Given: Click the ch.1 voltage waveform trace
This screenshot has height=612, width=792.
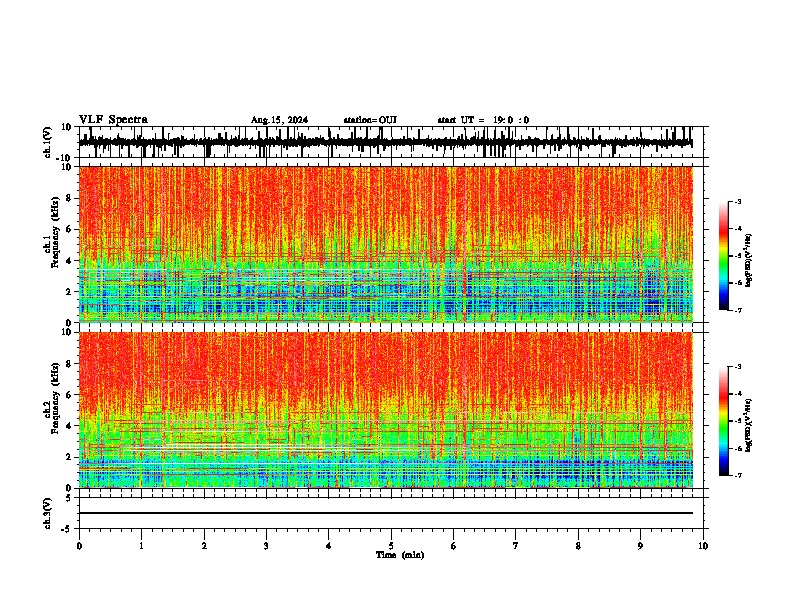Looking at the screenshot, I should point(385,142).
